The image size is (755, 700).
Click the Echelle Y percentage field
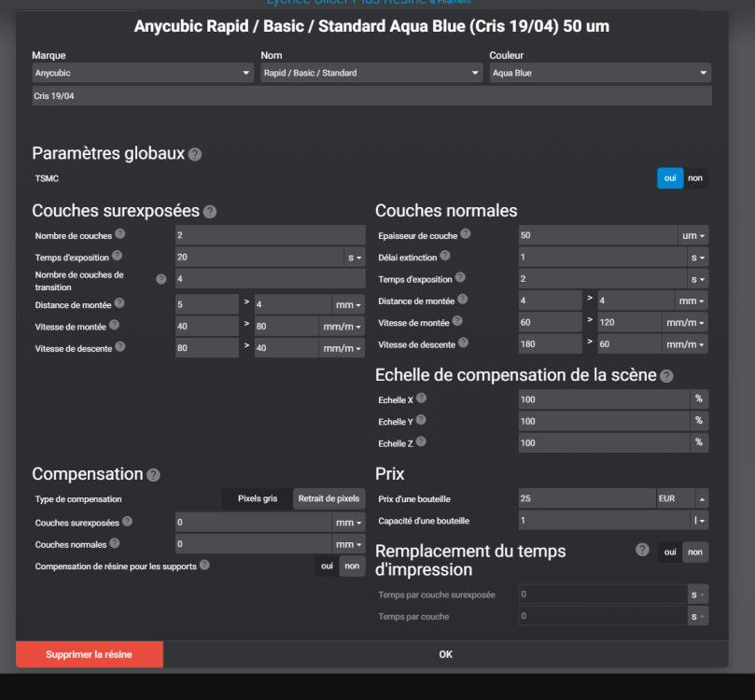pos(604,421)
